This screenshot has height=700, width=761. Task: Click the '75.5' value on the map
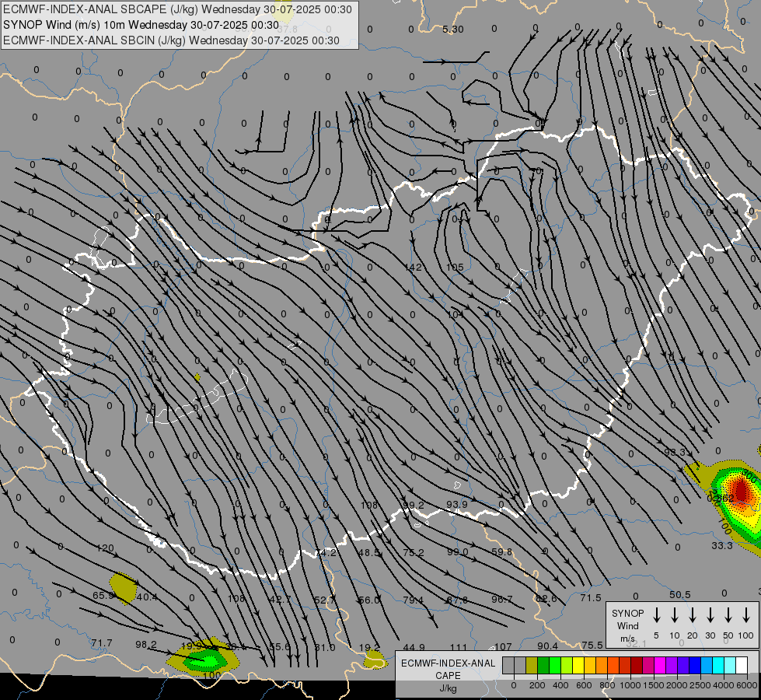[592, 645]
